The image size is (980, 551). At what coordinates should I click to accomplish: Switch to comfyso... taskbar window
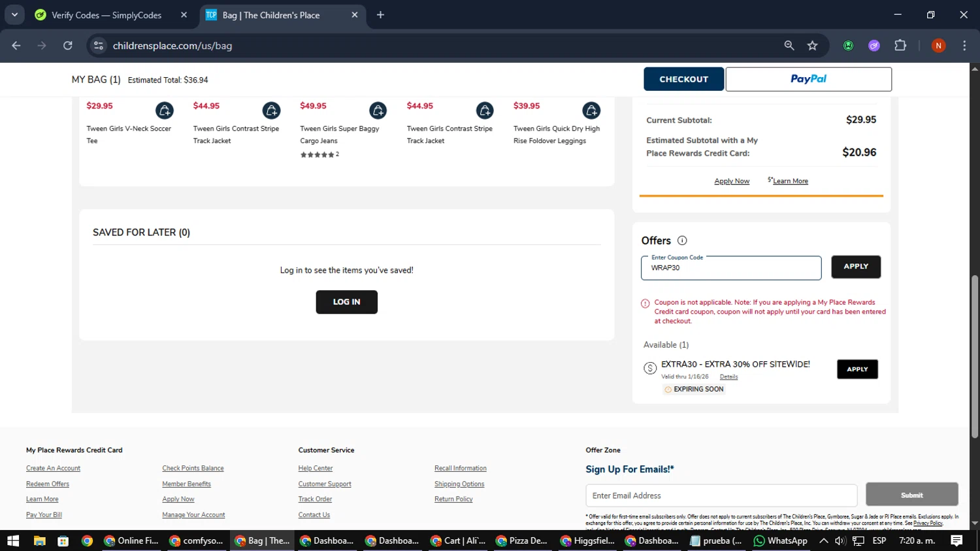point(196,541)
